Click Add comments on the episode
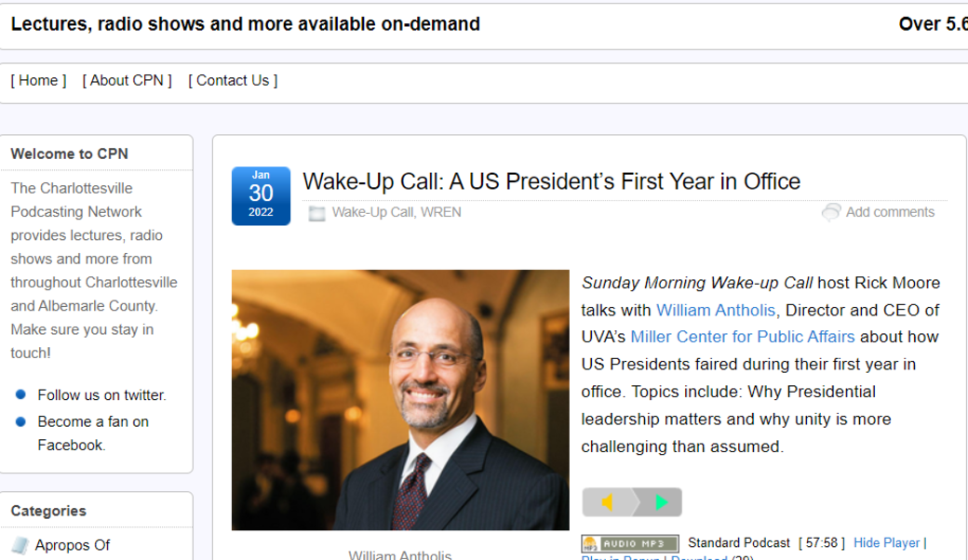Image resolution: width=968 pixels, height=560 pixels. point(890,212)
